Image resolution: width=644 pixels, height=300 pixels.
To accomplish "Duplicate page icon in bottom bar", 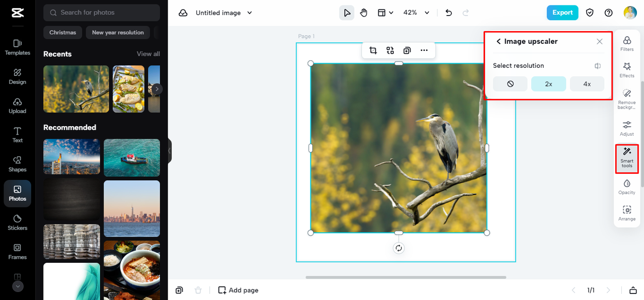I will tap(179, 290).
